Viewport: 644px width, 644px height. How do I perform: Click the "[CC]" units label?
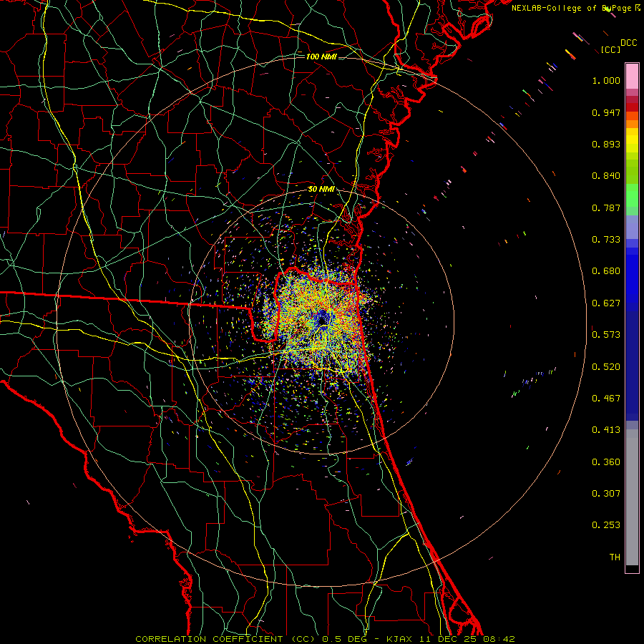pyautogui.click(x=610, y=49)
